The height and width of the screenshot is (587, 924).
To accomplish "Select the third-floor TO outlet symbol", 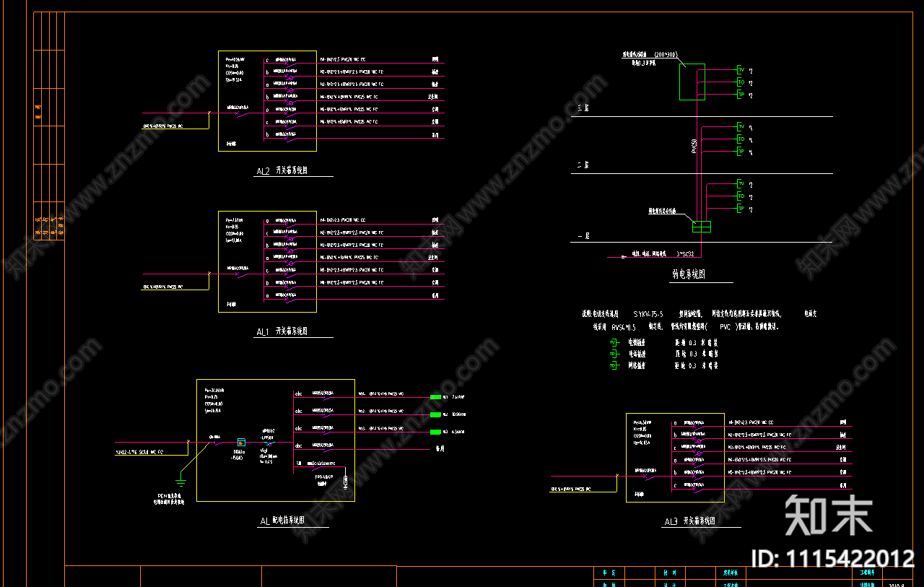I will coord(740,82).
